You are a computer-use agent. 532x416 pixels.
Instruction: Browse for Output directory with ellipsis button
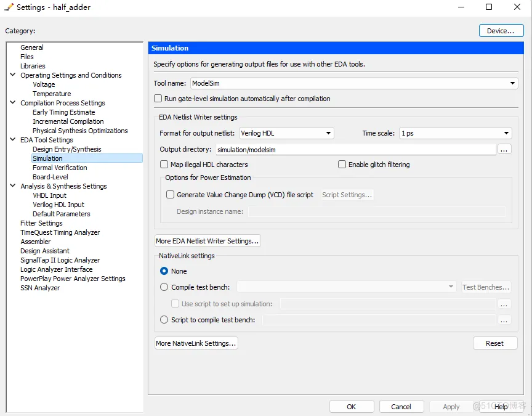pyautogui.click(x=504, y=149)
